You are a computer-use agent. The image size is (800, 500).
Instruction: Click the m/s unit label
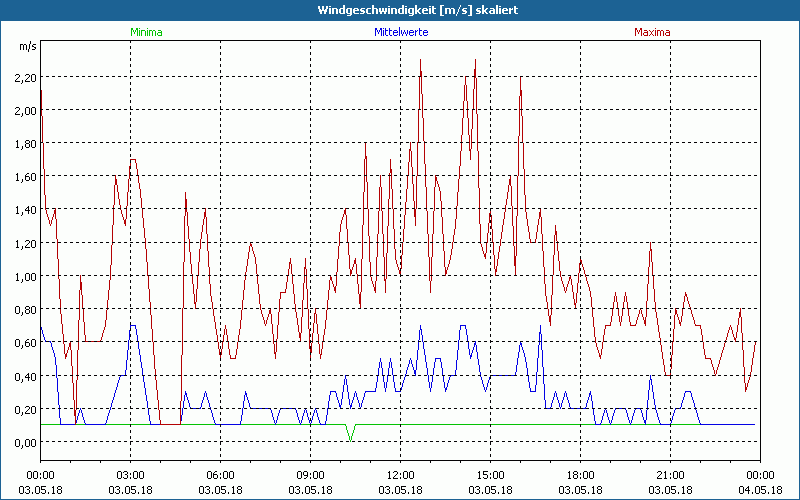pos(27,46)
